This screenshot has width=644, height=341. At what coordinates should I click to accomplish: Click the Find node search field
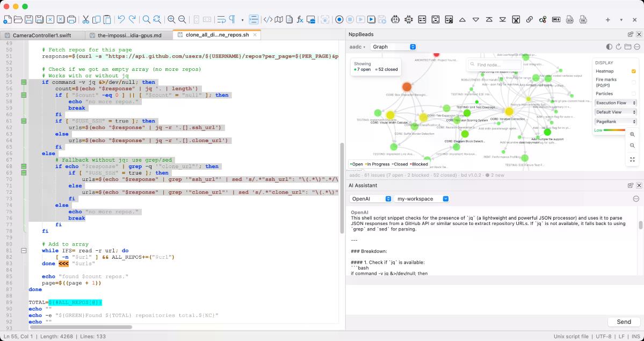495,65
